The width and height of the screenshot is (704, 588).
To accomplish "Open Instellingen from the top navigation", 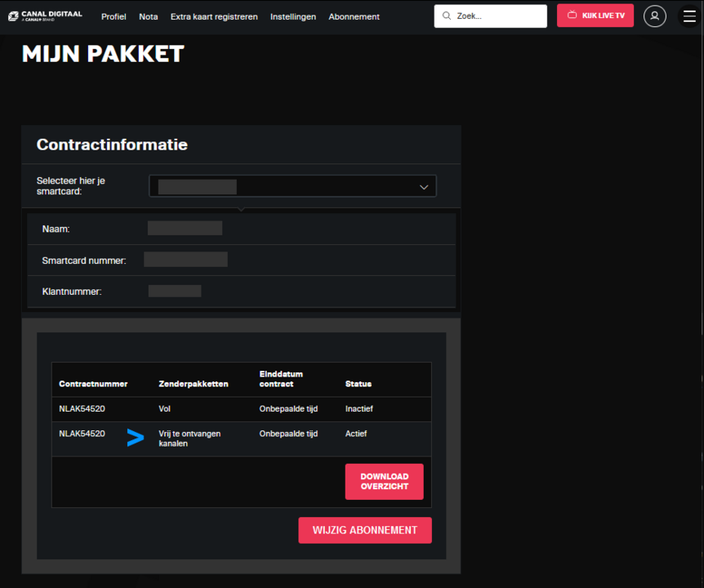I will [x=293, y=16].
